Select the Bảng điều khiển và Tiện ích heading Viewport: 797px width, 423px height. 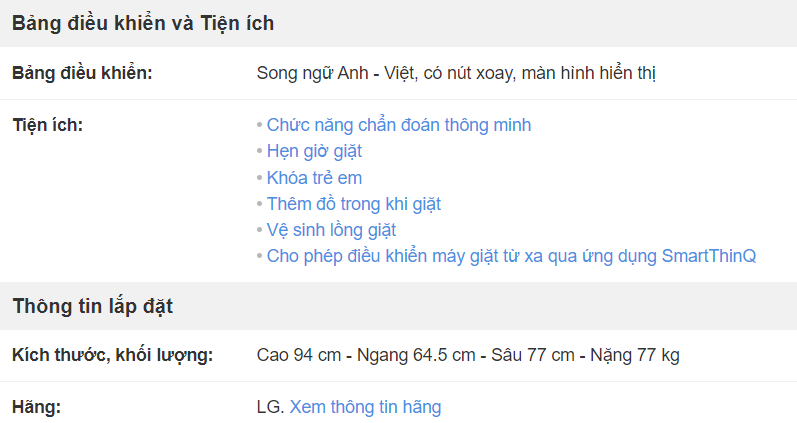point(143,23)
